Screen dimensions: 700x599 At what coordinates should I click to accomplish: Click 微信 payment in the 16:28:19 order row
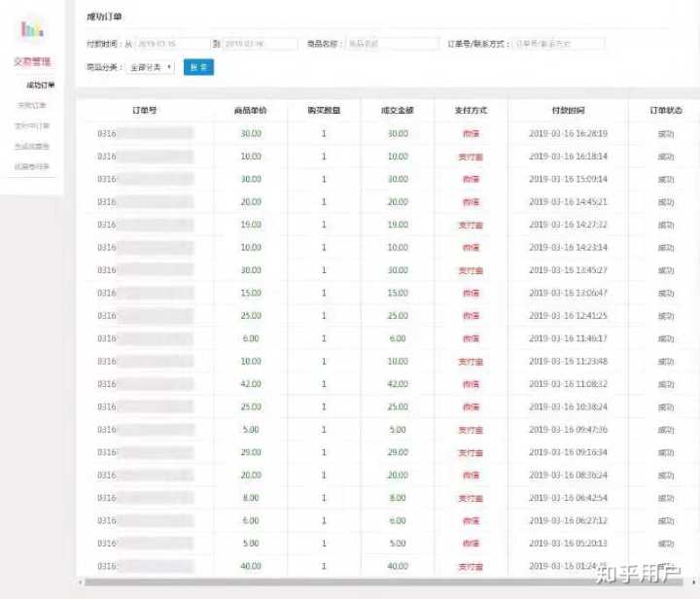click(471, 133)
